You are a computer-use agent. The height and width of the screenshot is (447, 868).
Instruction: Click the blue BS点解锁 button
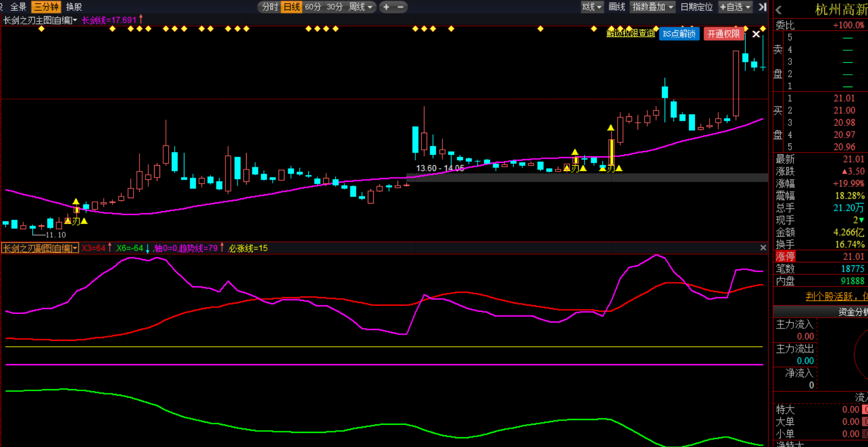[679, 34]
